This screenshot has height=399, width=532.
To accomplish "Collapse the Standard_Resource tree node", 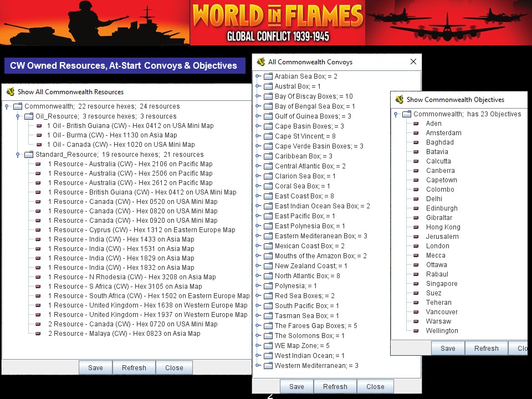I will pyautogui.click(x=18, y=155).
